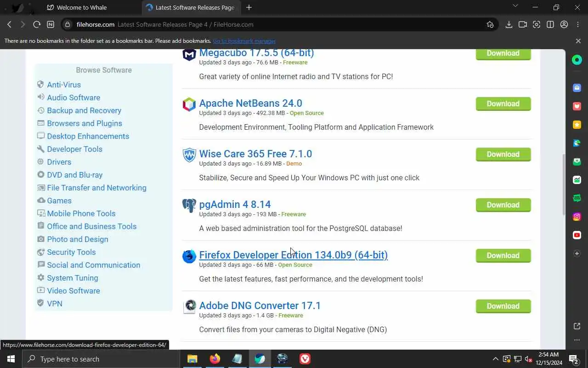The width and height of the screenshot is (588, 368).
Task: Open the user profile icon
Action: tap(564, 24)
